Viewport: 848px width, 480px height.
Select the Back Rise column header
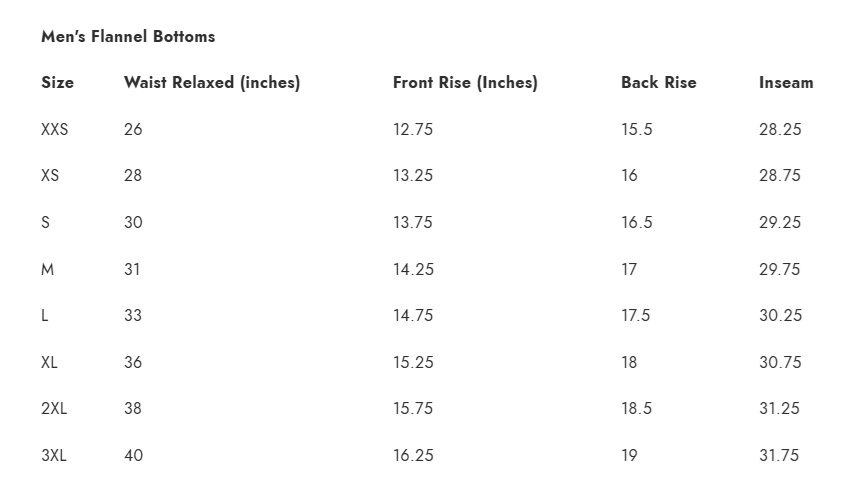[659, 82]
